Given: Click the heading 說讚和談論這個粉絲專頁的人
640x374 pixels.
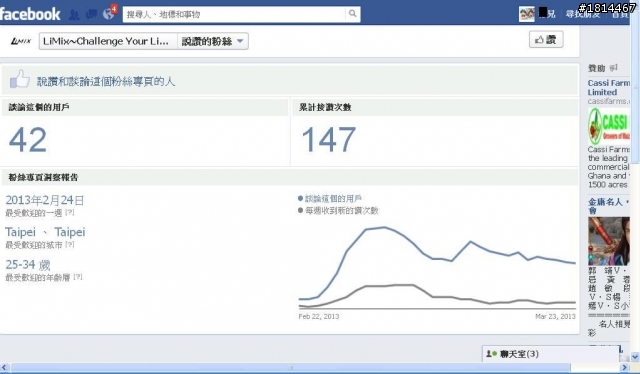Looking at the screenshot, I should (106, 82).
